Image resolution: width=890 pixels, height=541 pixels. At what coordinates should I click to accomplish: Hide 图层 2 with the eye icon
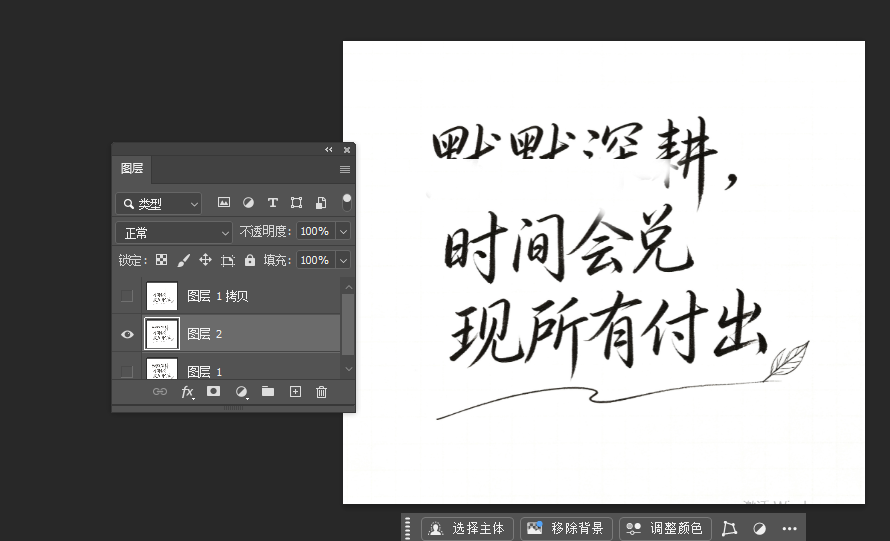tap(127, 334)
